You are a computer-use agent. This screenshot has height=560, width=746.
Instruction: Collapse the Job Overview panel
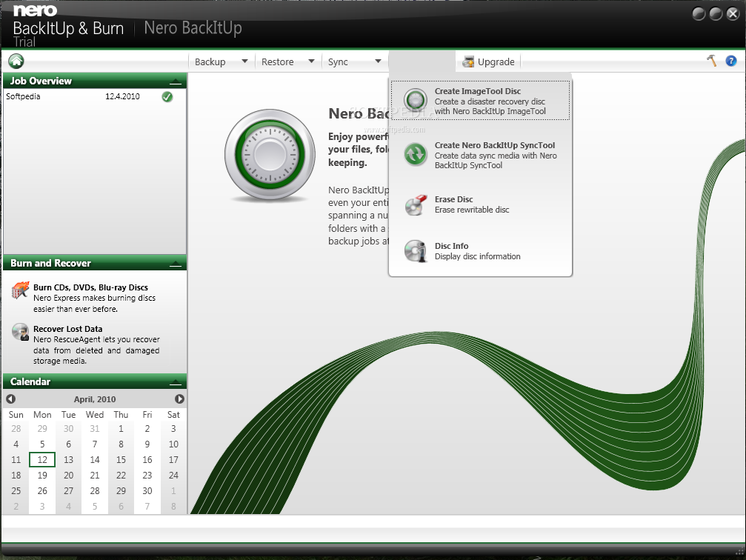[175, 81]
